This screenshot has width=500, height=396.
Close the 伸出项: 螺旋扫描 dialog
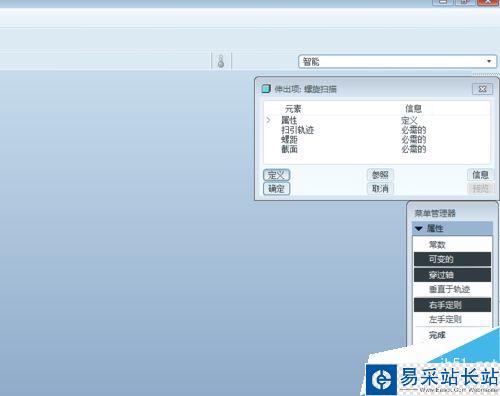(482, 89)
